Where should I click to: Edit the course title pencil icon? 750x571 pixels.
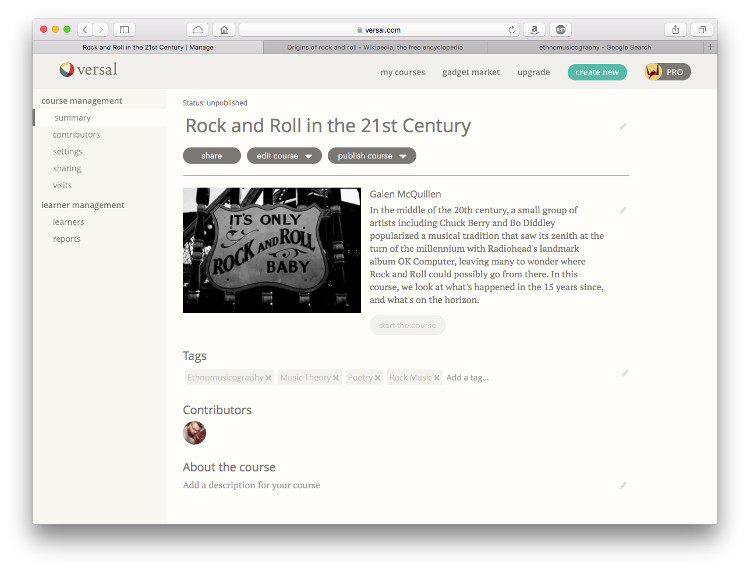click(623, 127)
